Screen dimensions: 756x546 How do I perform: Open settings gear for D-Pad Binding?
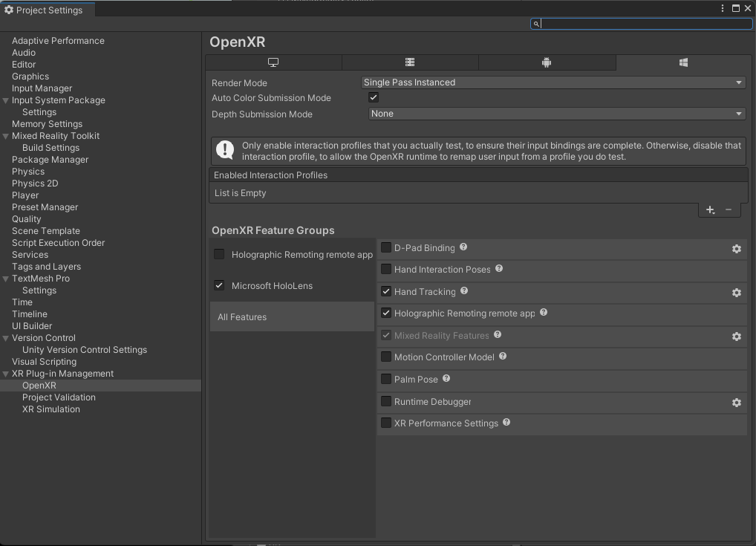click(x=736, y=249)
